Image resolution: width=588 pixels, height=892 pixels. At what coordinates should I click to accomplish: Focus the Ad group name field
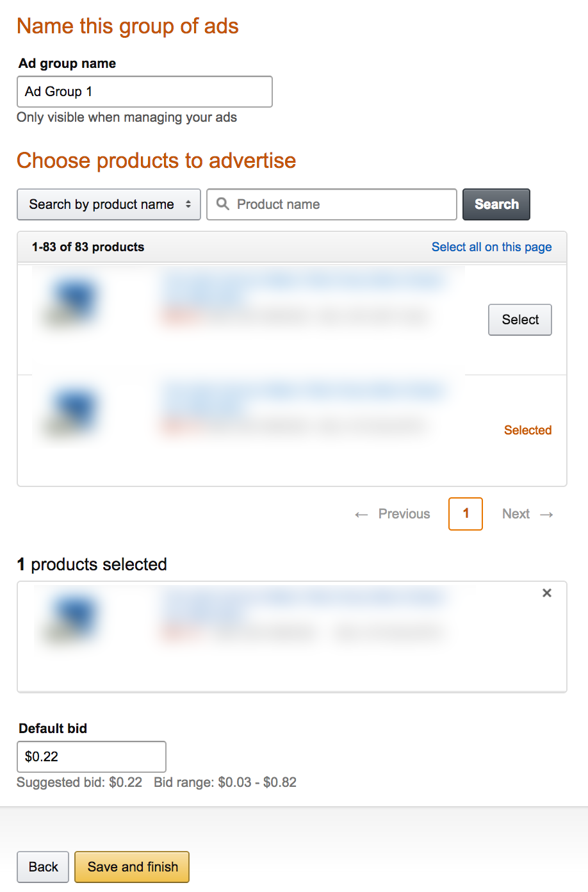[x=145, y=92]
